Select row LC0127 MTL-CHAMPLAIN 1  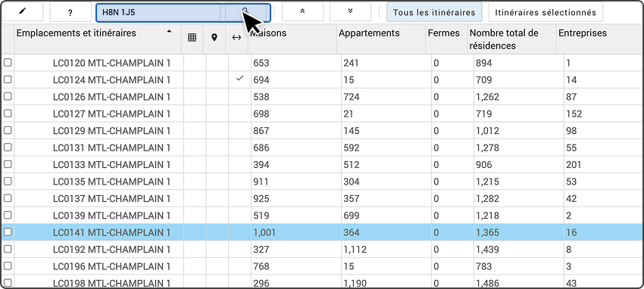[x=322, y=113]
